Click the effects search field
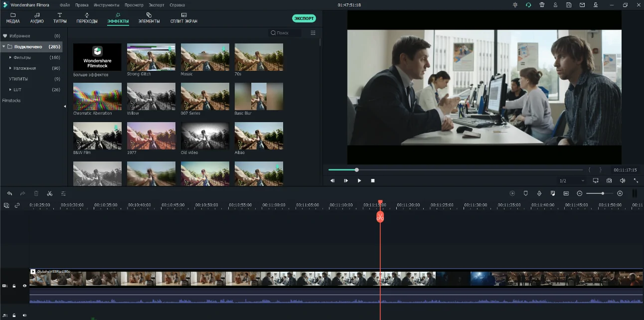 pyautogui.click(x=285, y=33)
